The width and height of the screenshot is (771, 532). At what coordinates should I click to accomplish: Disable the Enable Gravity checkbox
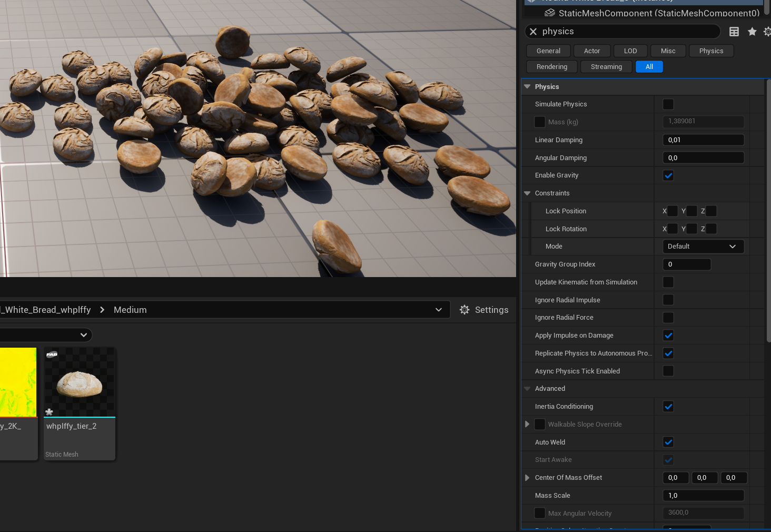tap(668, 175)
